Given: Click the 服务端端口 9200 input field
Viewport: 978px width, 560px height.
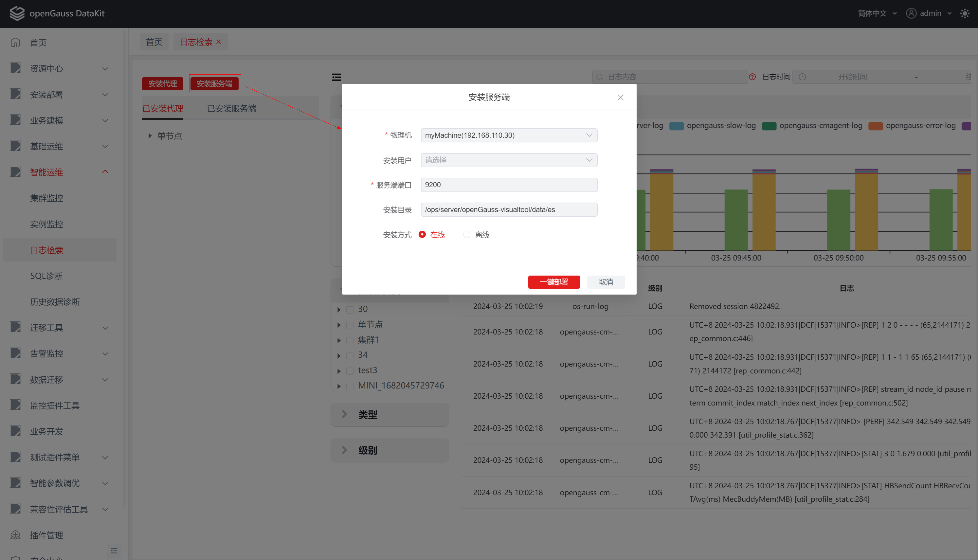Looking at the screenshot, I should point(508,185).
